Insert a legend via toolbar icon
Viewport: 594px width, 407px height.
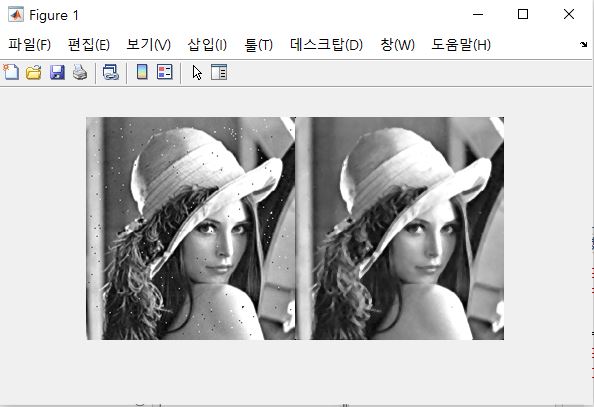pyautogui.click(x=165, y=72)
